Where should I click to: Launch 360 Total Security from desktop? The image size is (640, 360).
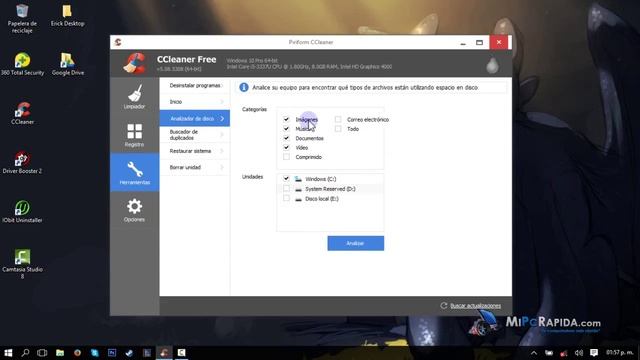[x=22, y=64]
